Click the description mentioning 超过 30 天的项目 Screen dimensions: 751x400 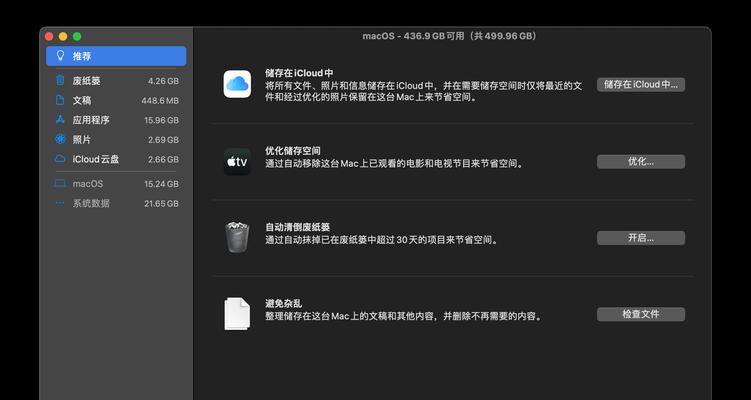[383, 240]
